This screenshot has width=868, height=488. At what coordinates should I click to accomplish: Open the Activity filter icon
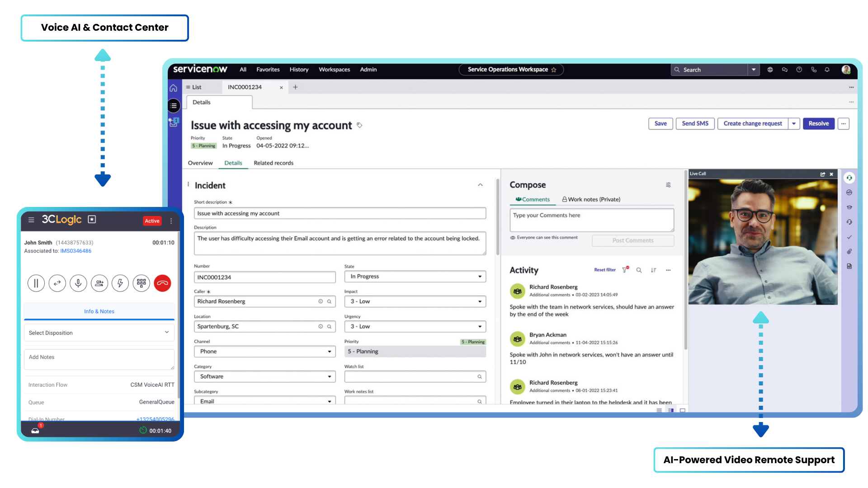click(x=625, y=270)
